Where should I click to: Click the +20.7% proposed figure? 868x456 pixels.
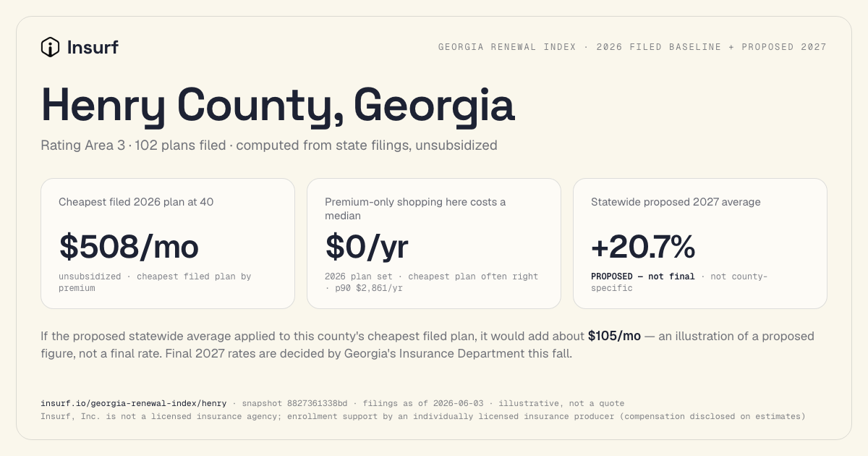643,247
